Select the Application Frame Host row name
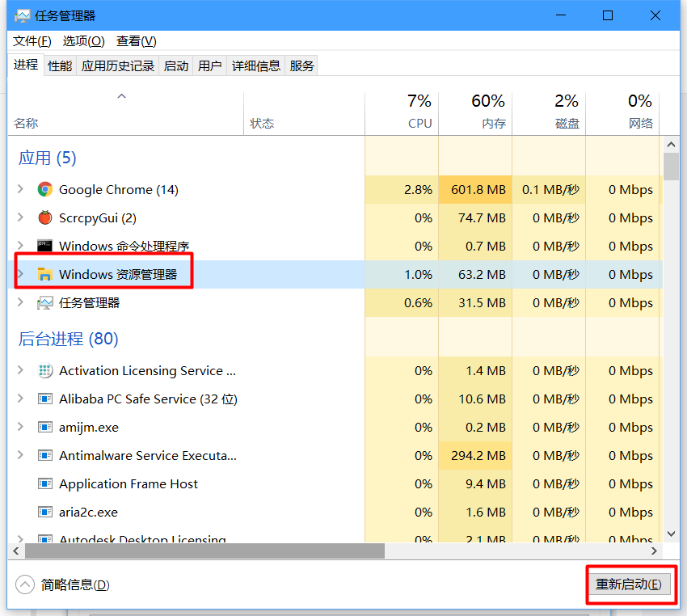 tap(129, 483)
